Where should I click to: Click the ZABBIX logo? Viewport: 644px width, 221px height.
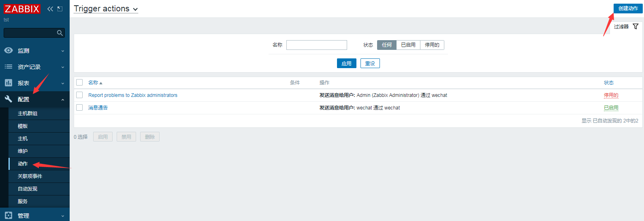[x=22, y=9]
